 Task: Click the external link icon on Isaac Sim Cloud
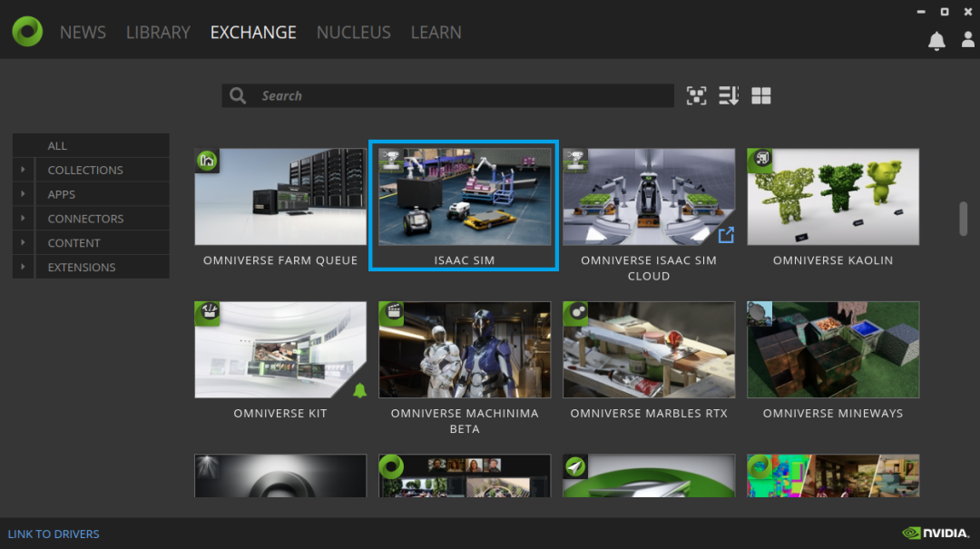pos(726,234)
